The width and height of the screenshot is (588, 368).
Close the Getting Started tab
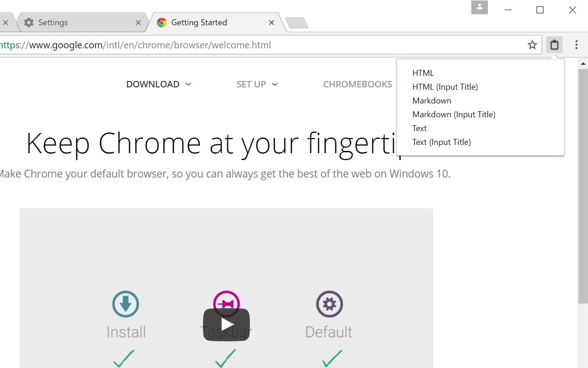pyautogui.click(x=271, y=23)
